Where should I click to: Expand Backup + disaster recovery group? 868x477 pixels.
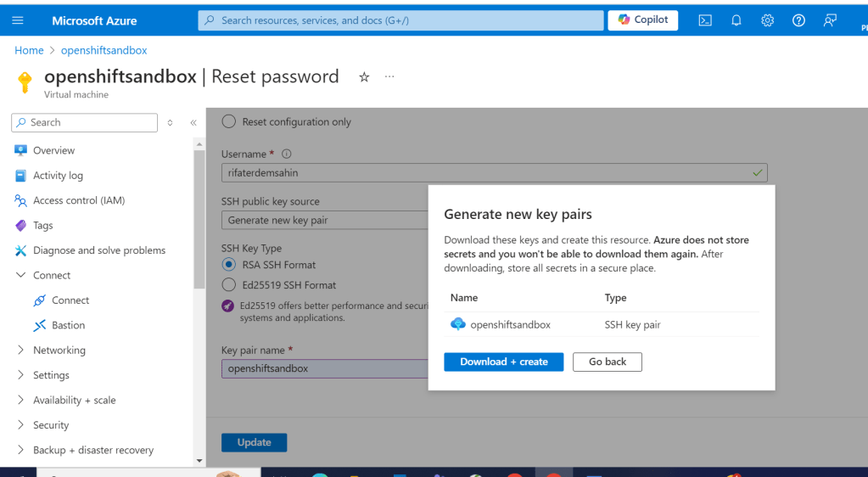(20, 450)
